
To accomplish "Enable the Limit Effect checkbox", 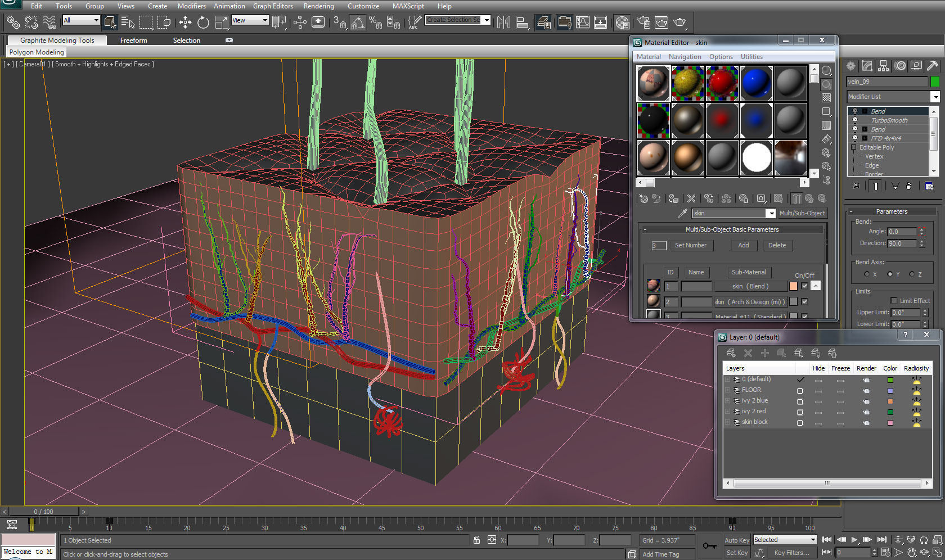I will [x=894, y=301].
